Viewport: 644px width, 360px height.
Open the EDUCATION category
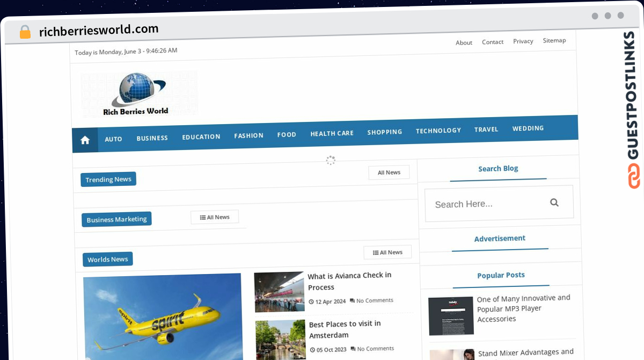pyautogui.click(x=201, y=137)
